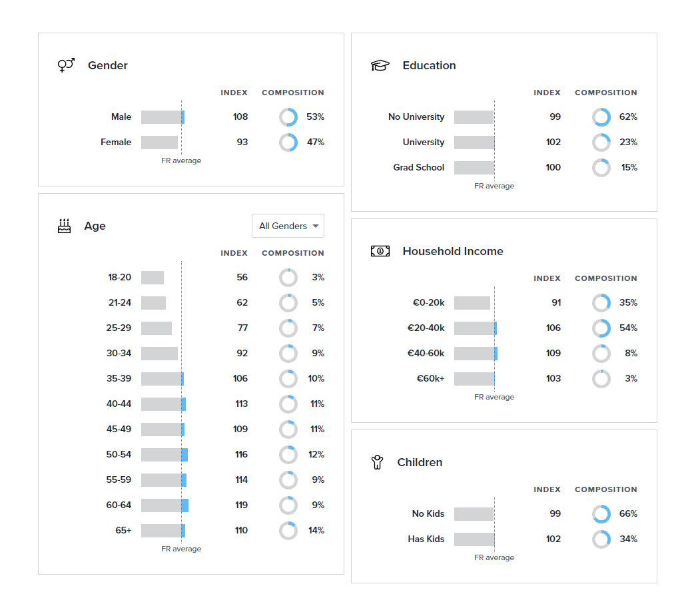Click the birthday cake Age icon
Viewport: 694px width, 616px height.
tap(64, 226)
